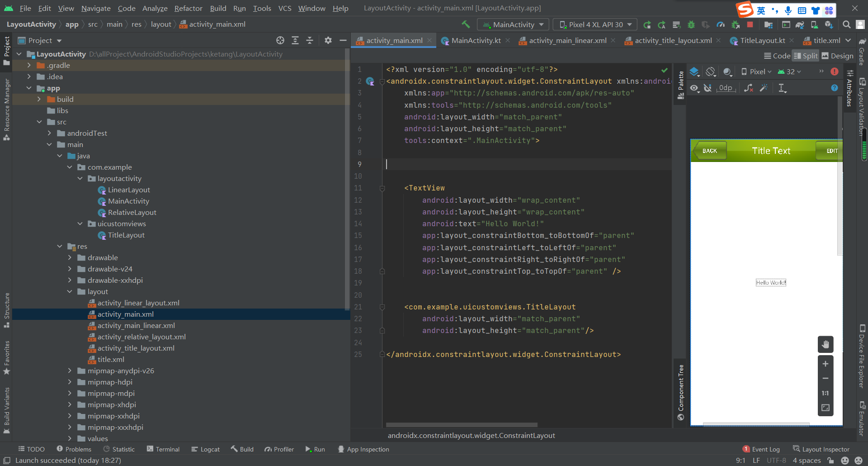This screenshot has height=466, width=868.
Task: Click the Zoom In plus button in preview
Action: 825,364
